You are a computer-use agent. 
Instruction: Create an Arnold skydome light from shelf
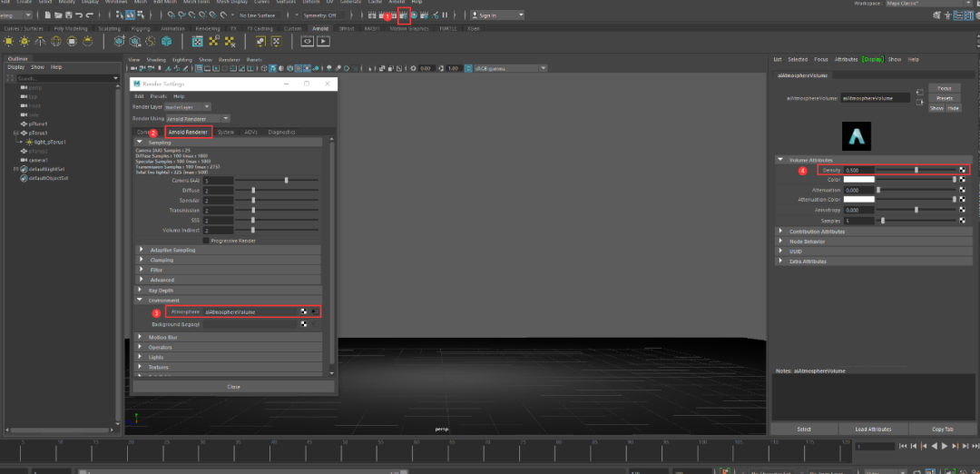[x=55, y=41]
